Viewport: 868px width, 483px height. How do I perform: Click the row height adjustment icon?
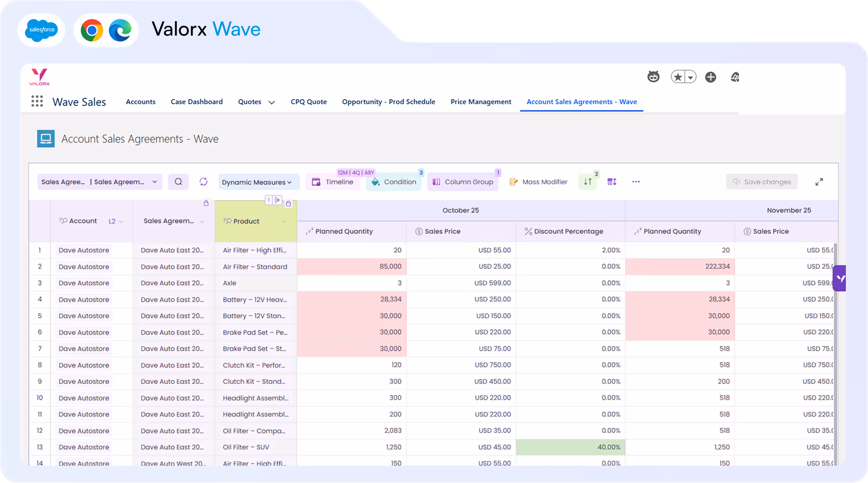click(x=612, y=182)
